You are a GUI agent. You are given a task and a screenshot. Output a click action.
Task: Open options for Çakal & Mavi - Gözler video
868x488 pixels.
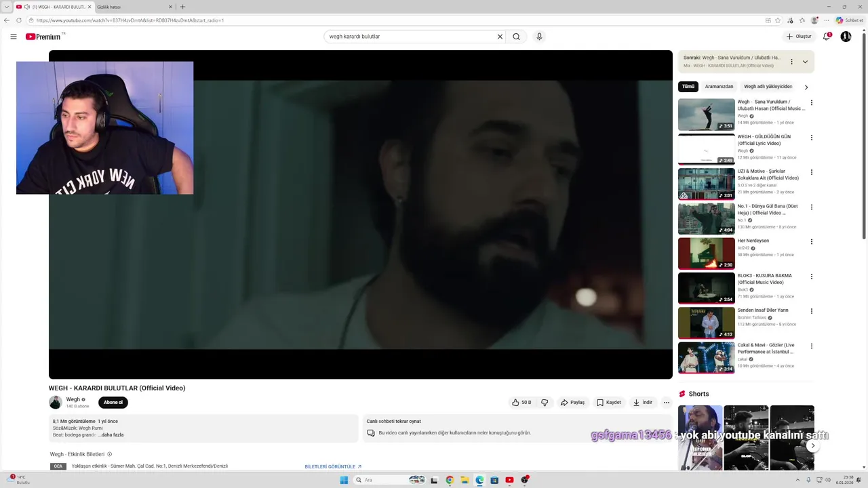(x=811, y=346)
